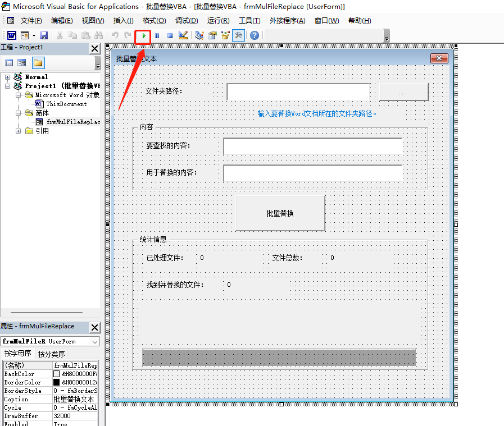Click the Reset icon on the toolbar
Screen dimensions: 504x426
click(170, 36)
